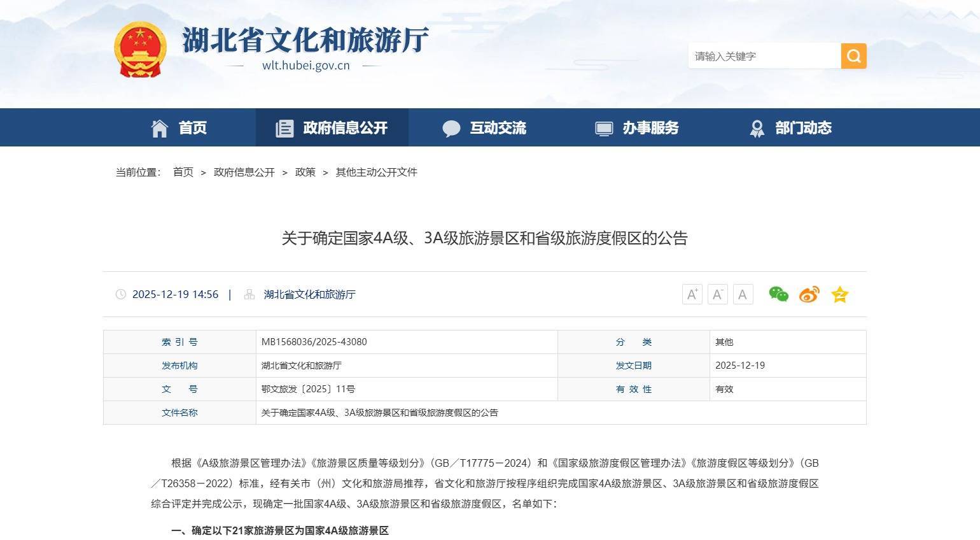
Task: Click the document icon beside 政府信息公开
Action: (x=284, y=127)
